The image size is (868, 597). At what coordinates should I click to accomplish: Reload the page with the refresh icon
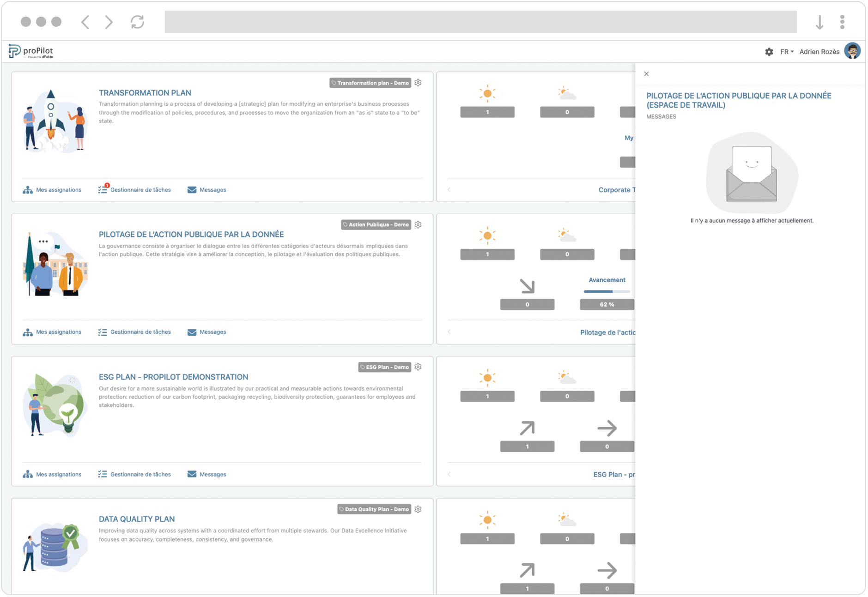[137, 22]
